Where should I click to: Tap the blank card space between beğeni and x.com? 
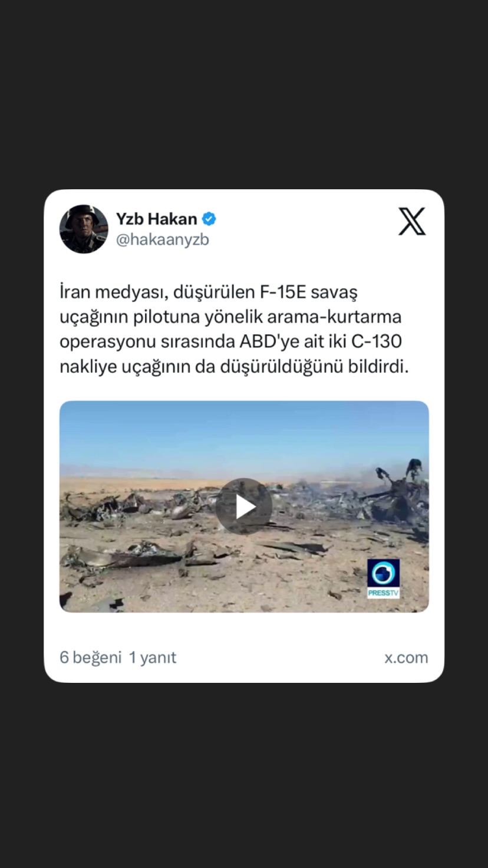[x=280, y=657]
